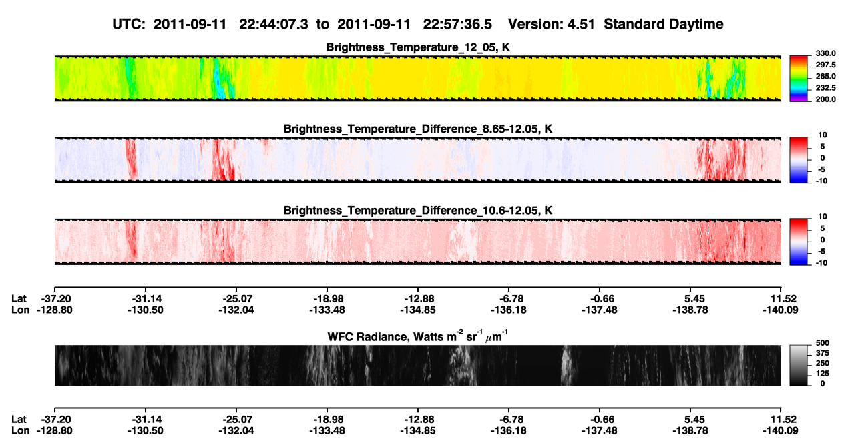This screenshot has width=868, height=445.
Task: Open the 8.65-12.05 difference image strip
Action: 417,160
